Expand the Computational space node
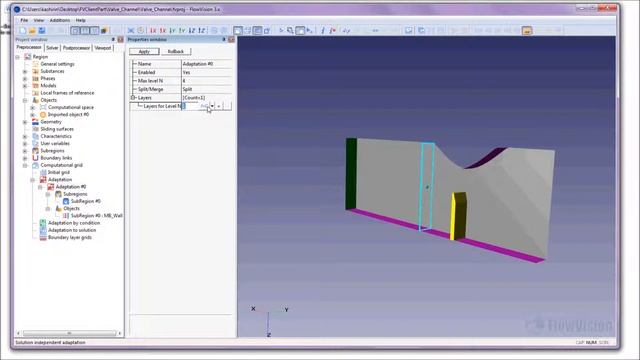This screenshot has width=640, height=360. tap(33, 107)
